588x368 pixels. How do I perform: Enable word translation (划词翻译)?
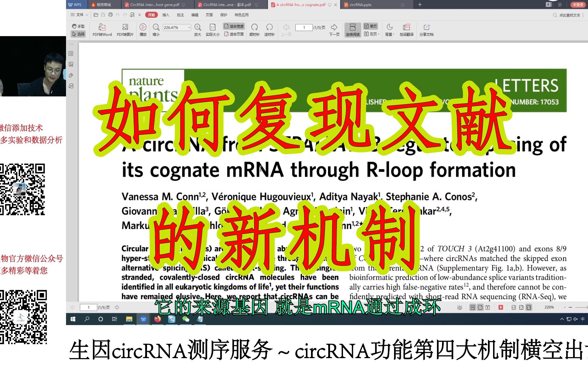(x=407, y=30)
